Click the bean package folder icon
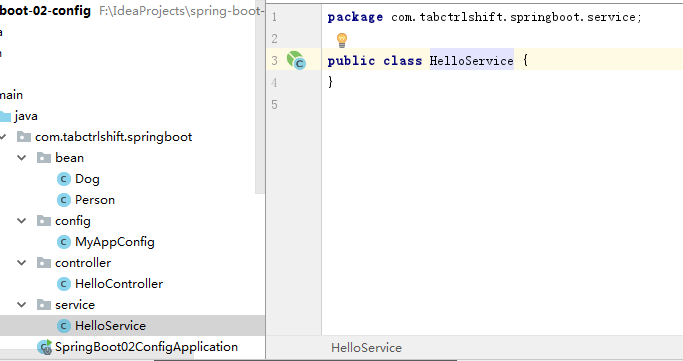The height and width of the screenshot is (361, 683). click(x=44, y=158)
